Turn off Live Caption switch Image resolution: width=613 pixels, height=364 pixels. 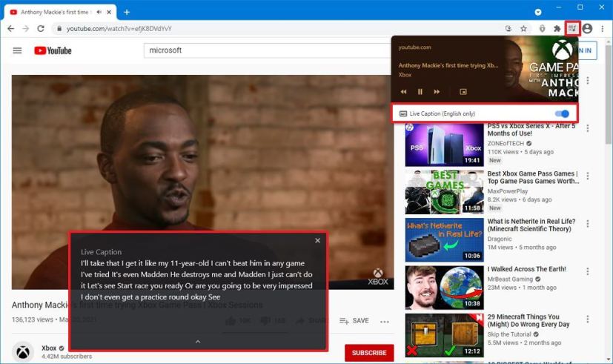(562, 113)
